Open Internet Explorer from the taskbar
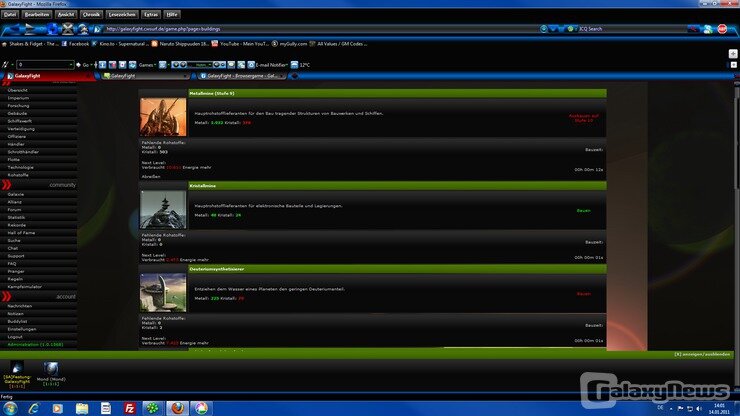This screenshot has width=740, height=416. pyautogui.click(x=34, y=408)
